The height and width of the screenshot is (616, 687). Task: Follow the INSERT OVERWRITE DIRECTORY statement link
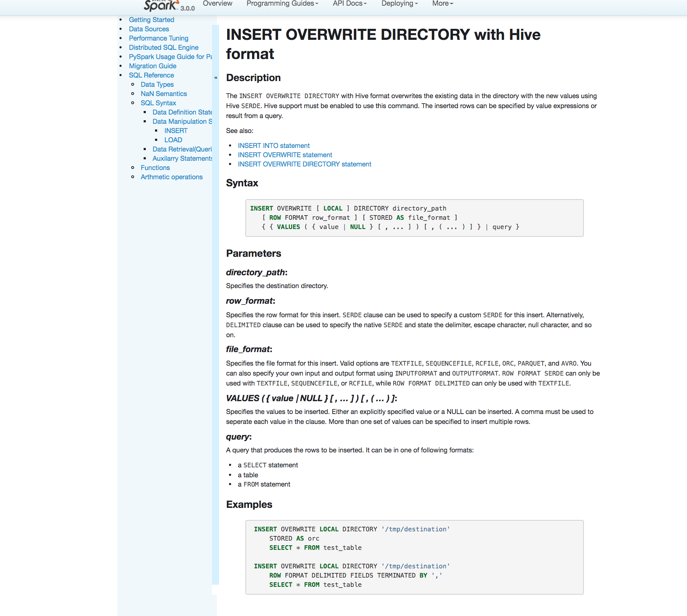click(304, 164)
